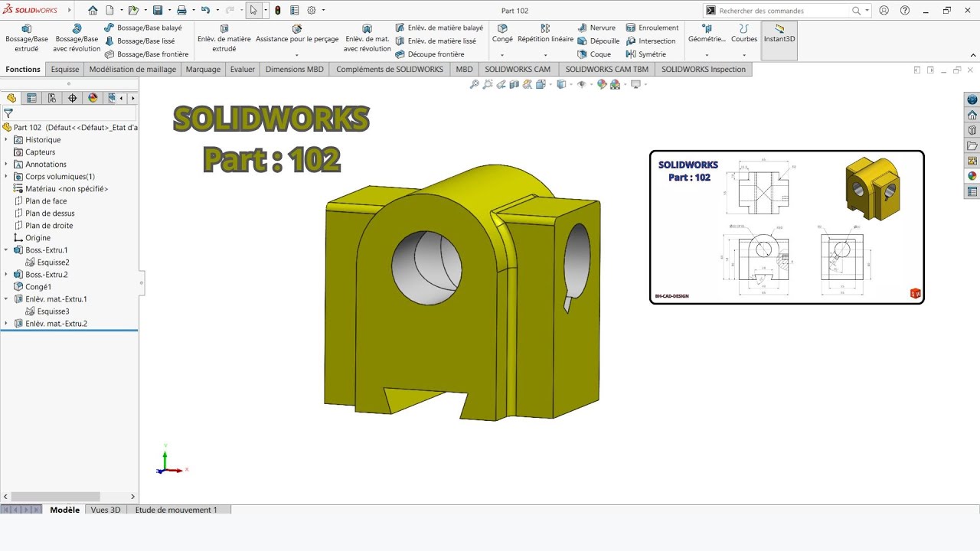Start the Symétrie mirror command
Screen dimensions: 980x551
pos(646,54)
